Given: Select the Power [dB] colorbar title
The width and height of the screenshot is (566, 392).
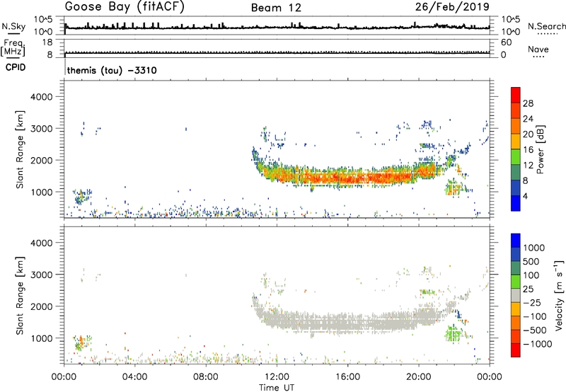Looking at the screenshot, I should 540,149.
